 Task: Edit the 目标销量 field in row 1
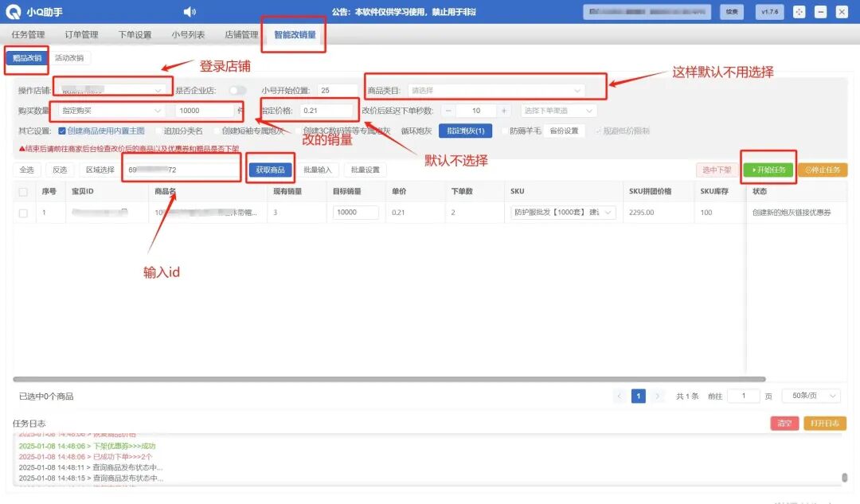pos(355,213)
